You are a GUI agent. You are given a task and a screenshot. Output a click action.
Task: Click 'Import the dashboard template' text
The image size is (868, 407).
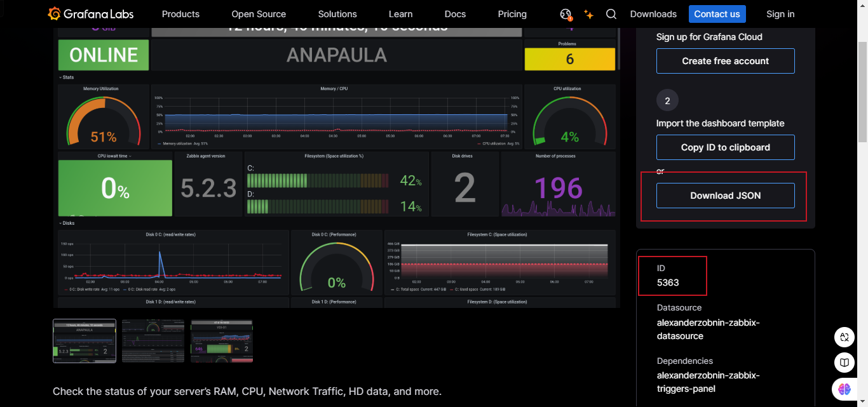point(721,123)
